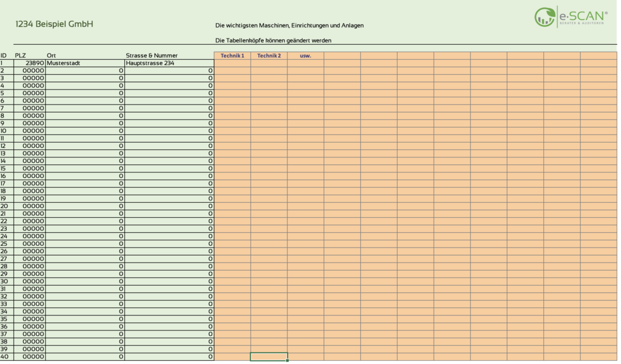Viewport: 621px width, 364px height.
Task: Click the ID cell showing '19'
Action: tap(7, 198)
